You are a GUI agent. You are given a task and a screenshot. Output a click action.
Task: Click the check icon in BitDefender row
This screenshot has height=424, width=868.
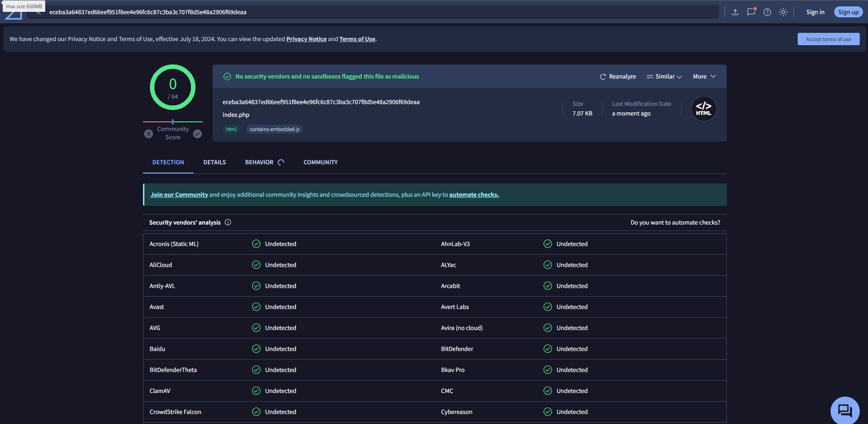548,349
